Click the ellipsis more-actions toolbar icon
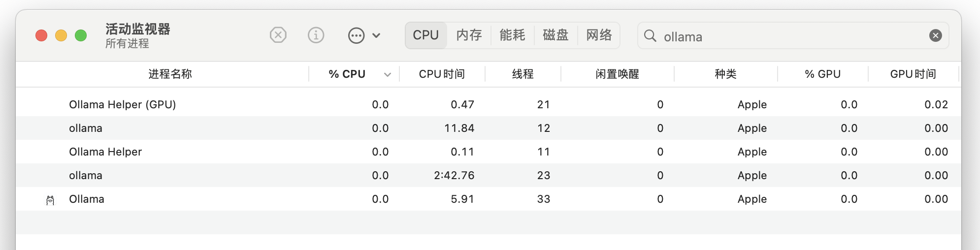The image size is (980, 250). click(x=356, y=35)
